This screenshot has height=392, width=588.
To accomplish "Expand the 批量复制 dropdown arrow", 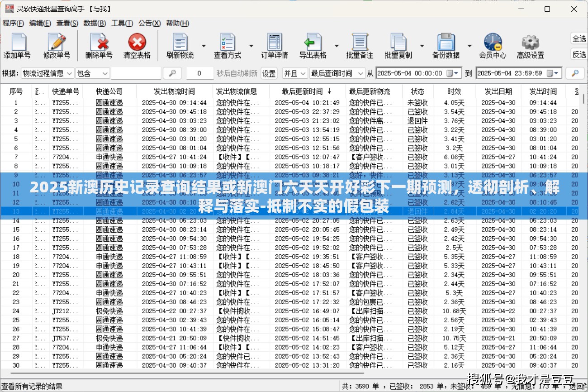I will point(422,46).
